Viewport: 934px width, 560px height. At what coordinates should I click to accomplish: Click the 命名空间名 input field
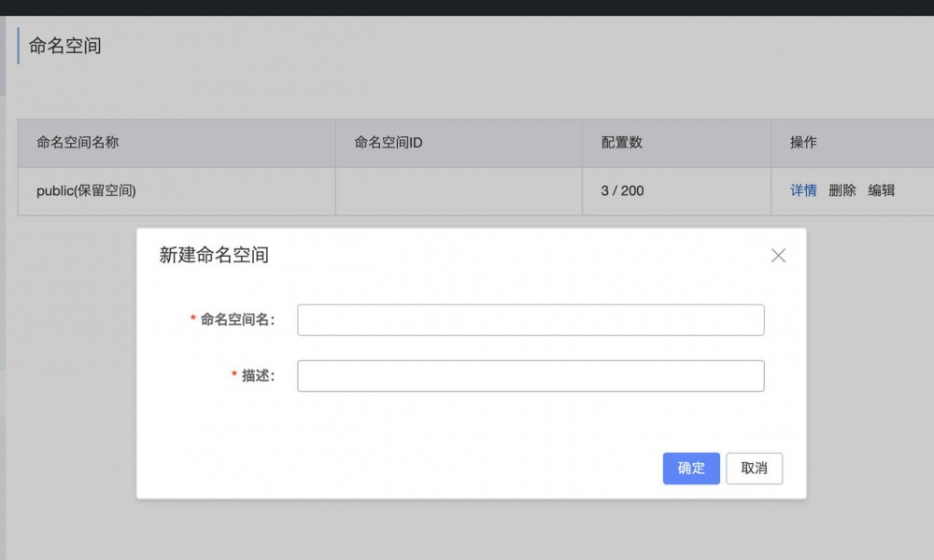click(531, 319)
